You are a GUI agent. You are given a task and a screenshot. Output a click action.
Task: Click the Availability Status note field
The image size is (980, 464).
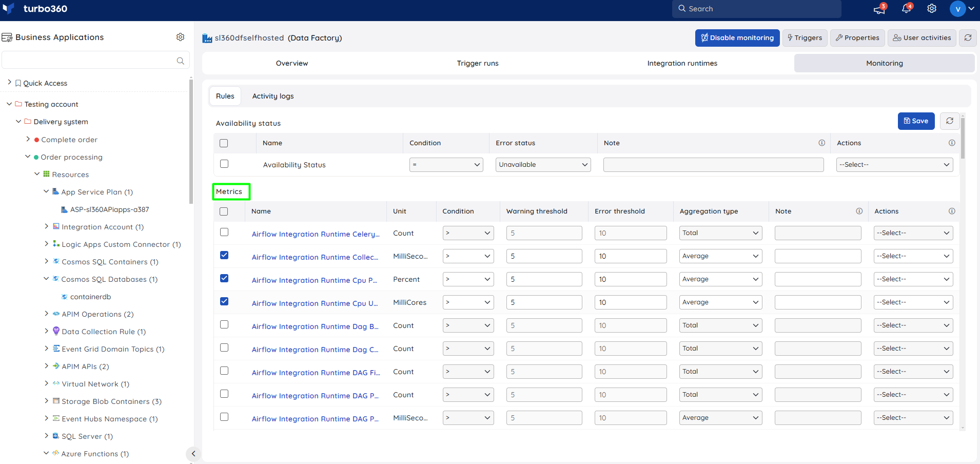pos(714,165)
